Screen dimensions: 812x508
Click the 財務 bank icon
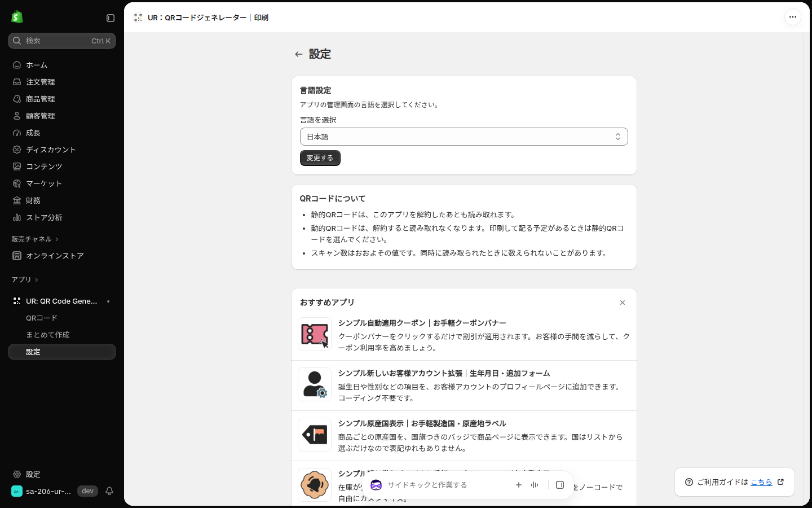tap(17, 200)
